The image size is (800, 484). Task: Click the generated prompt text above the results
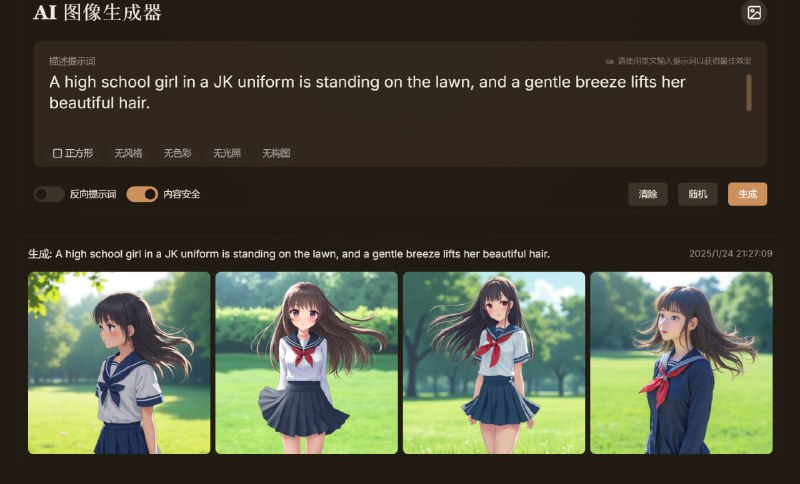coord(302,254)
